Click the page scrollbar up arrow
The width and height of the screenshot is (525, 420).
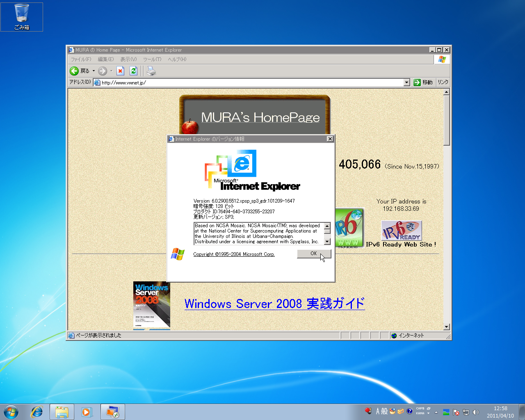pos(447,92)
